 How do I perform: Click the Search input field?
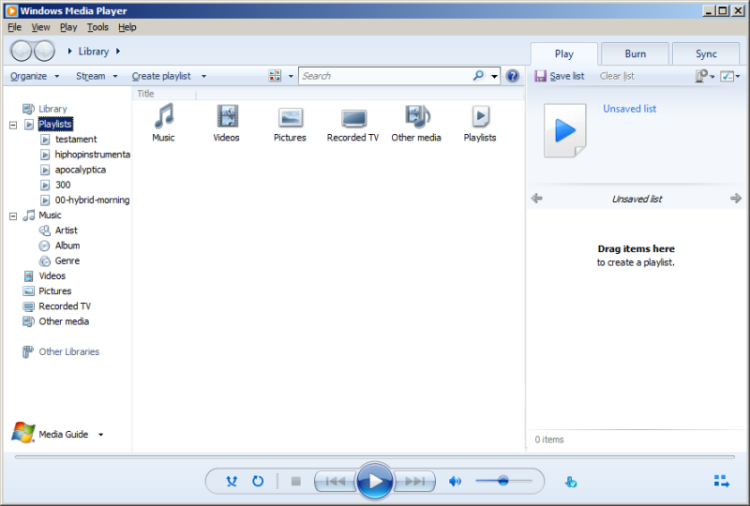386,76
